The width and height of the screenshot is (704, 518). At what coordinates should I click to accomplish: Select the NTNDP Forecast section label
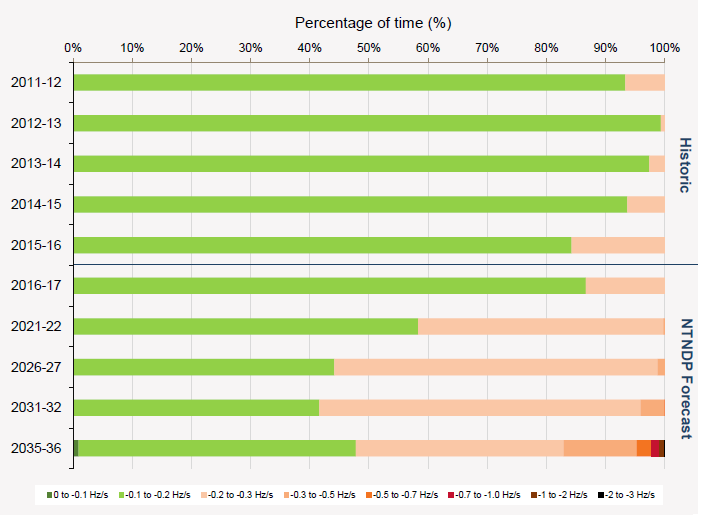coord(686,379)
